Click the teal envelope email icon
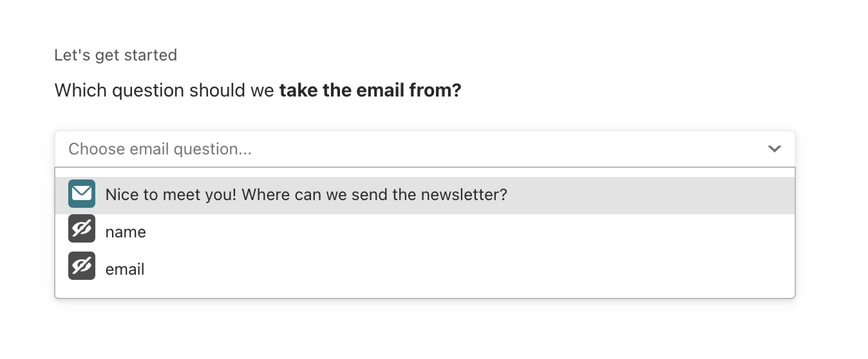868x359 pixels. tap(81, 194)
